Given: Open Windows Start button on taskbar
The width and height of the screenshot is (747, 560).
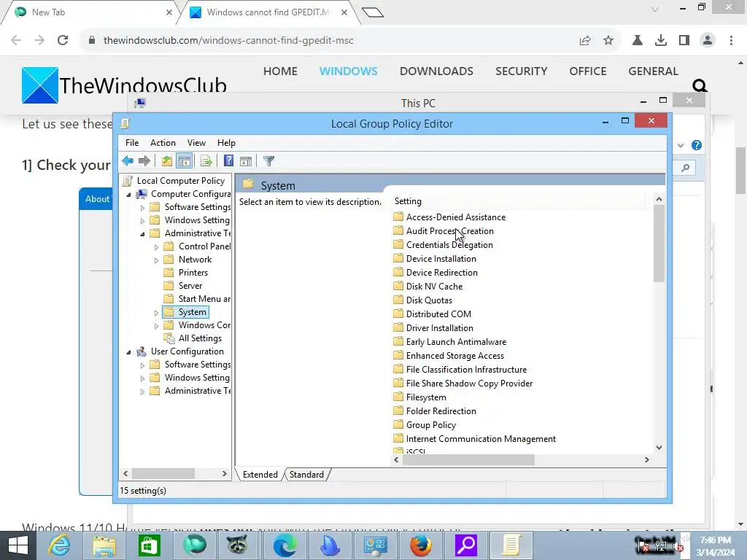Looking at the screenshot, I should coord(18,545).
